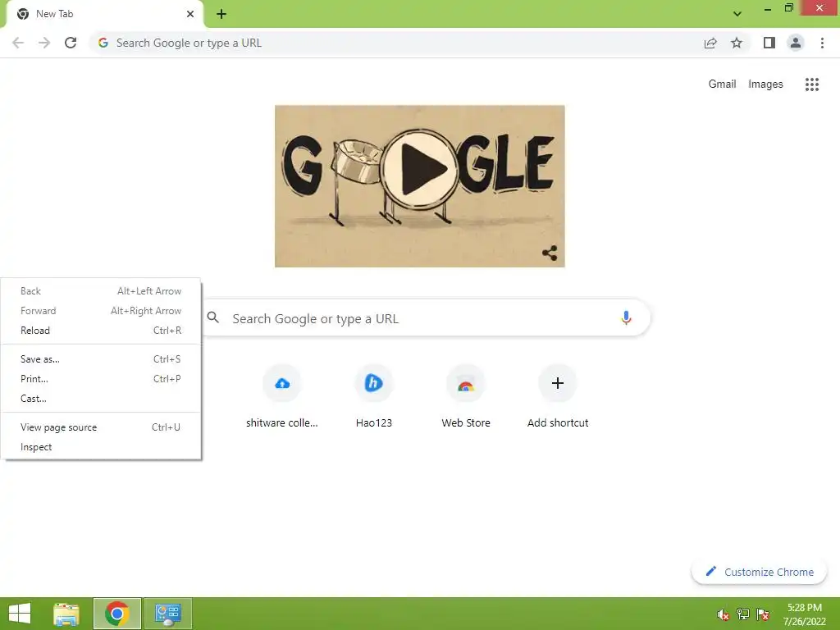
Task: Open Gmail link
Action: tap(722, 84)
